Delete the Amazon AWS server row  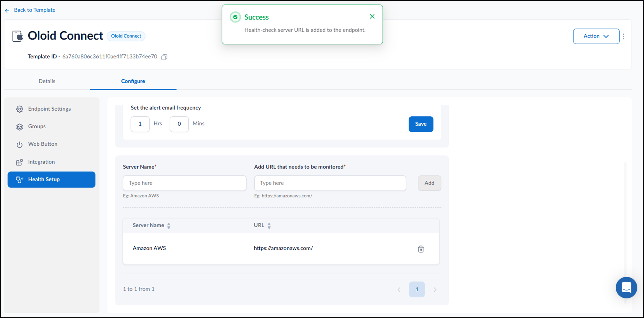click(421, 249)
